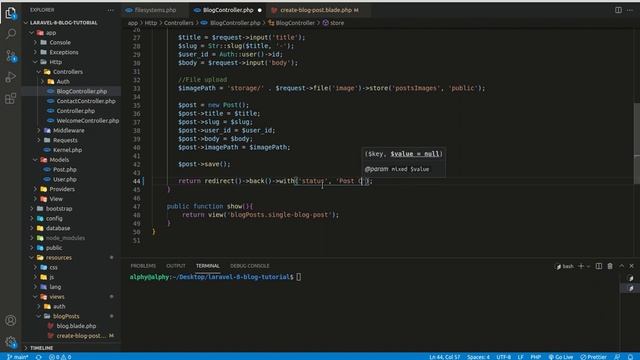640x360 pixels.
Task: Select first terminal instance in terminal list
Action: 630,278
